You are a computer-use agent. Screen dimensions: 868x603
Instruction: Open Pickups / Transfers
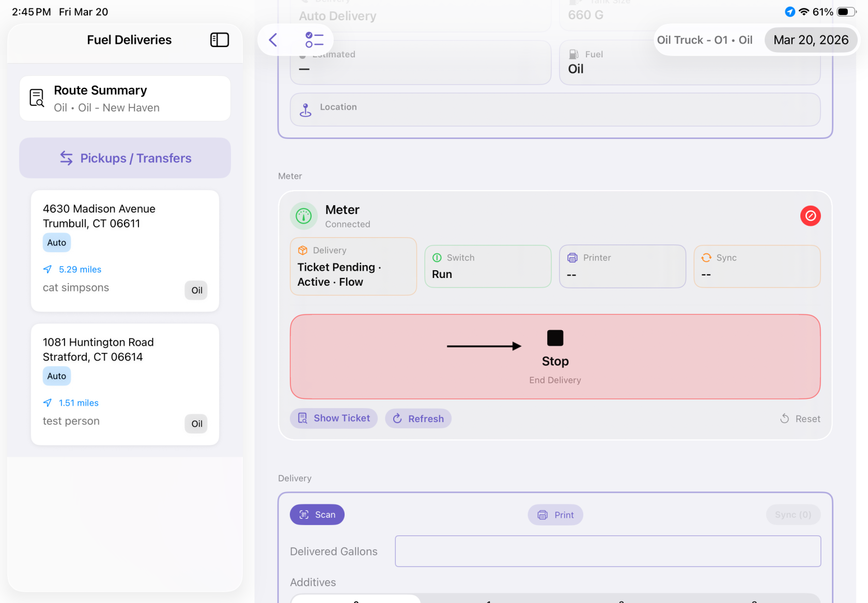coord(125,158)
